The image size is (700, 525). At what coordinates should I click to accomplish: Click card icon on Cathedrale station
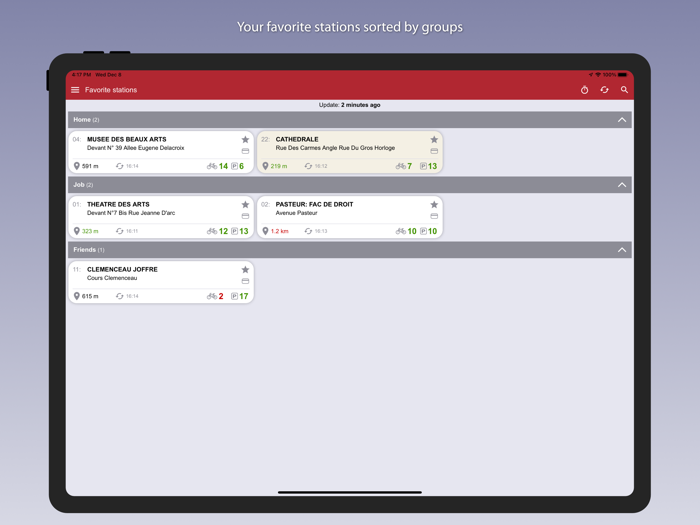[434, 151]
